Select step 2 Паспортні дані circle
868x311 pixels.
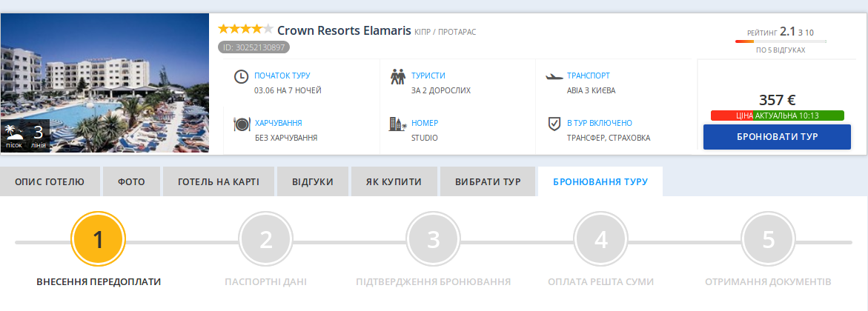click(x=266, y=240)
